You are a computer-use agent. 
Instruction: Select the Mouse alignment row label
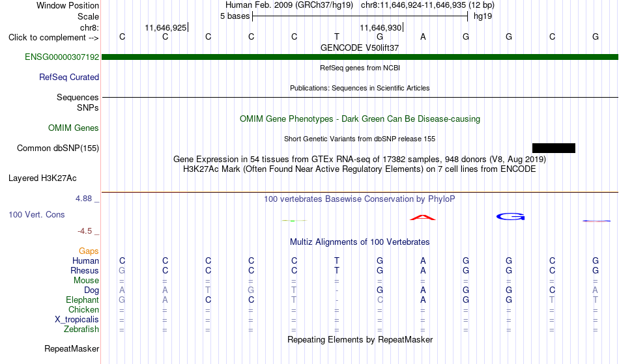click(x=86, y=281)
